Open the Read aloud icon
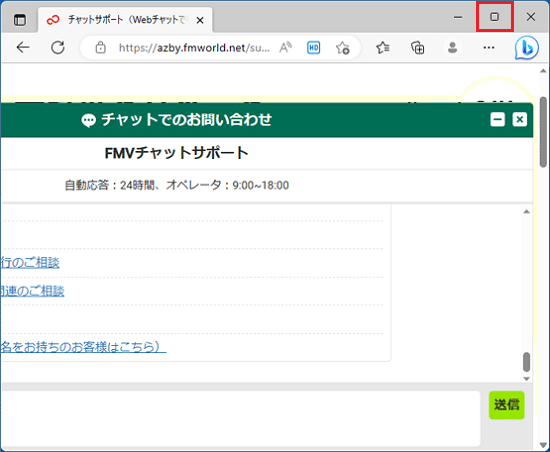 286,47
